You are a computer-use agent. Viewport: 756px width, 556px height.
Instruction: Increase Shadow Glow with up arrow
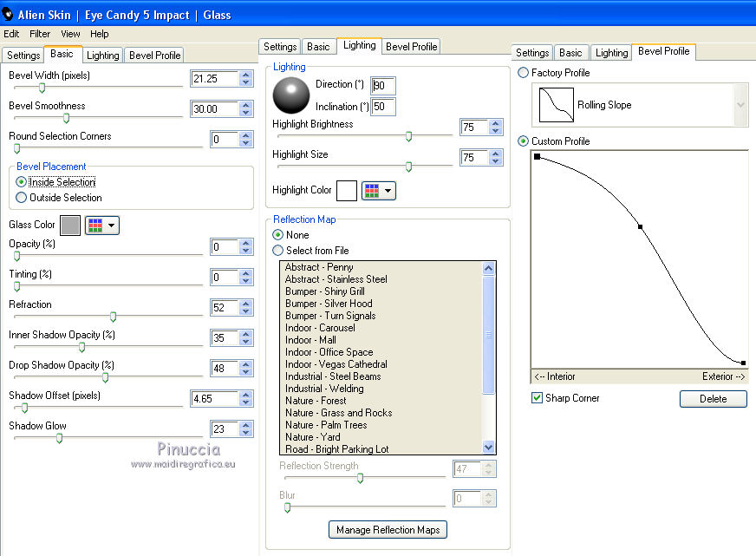point(246,425)
